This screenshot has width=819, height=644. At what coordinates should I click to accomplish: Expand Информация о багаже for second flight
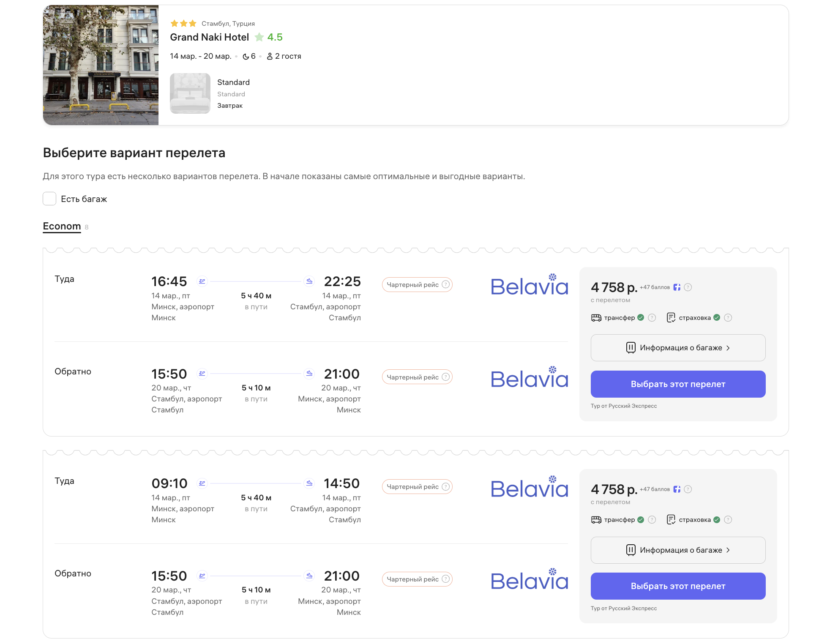coord(678,550)
